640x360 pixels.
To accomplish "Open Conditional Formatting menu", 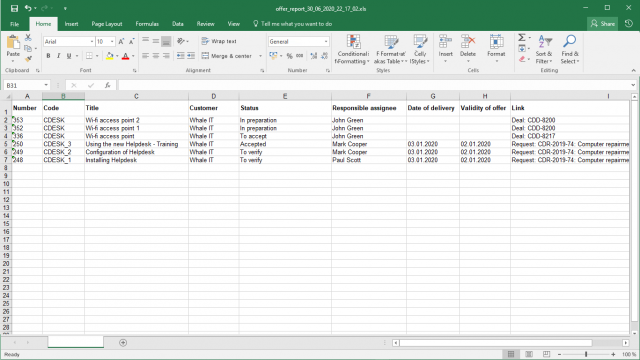I will point(352,49).
